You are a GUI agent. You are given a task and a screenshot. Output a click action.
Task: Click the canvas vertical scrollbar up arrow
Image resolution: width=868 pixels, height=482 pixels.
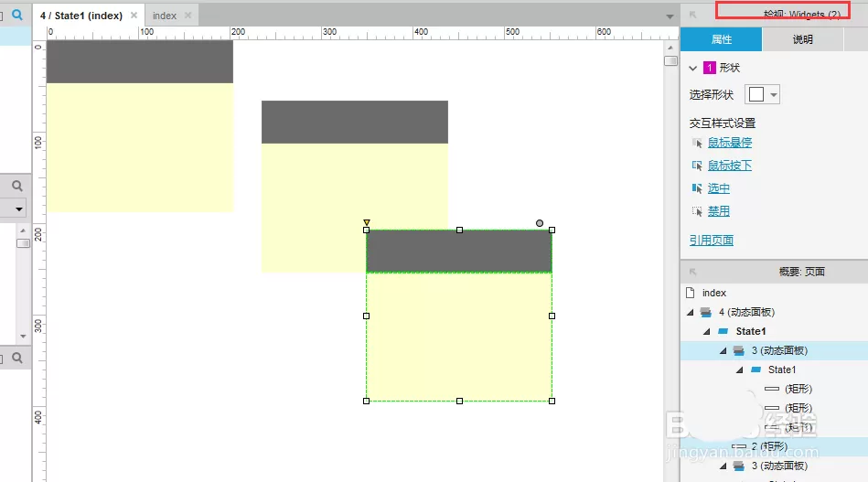click(670, 48)
